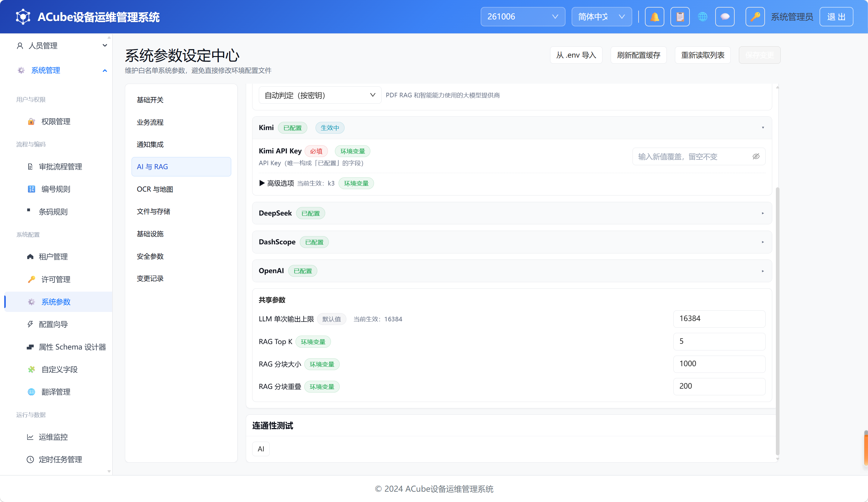Click the blue globe icon in header
Image resolution: width=868 pixels, height=502 pixels.
click(703, 17)
